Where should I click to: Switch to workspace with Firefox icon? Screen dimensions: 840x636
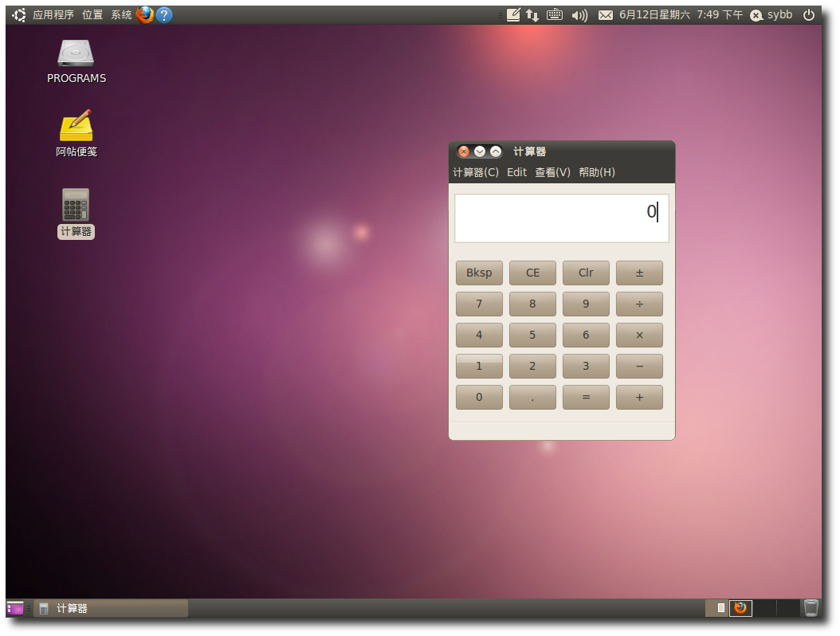tap(740, 608)
